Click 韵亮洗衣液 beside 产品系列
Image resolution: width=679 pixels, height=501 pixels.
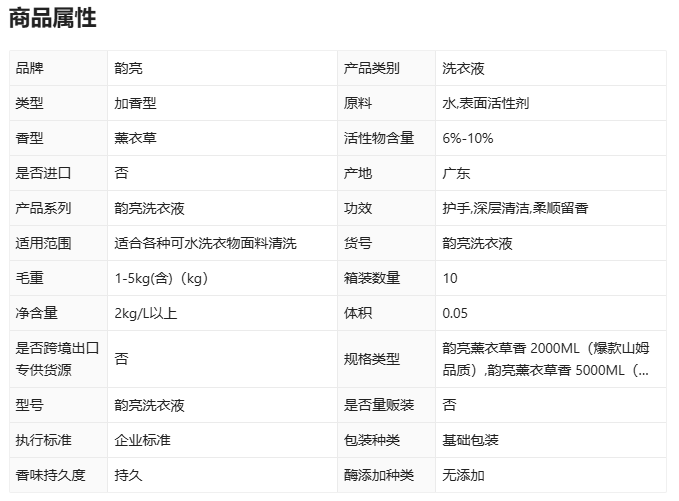149,208
